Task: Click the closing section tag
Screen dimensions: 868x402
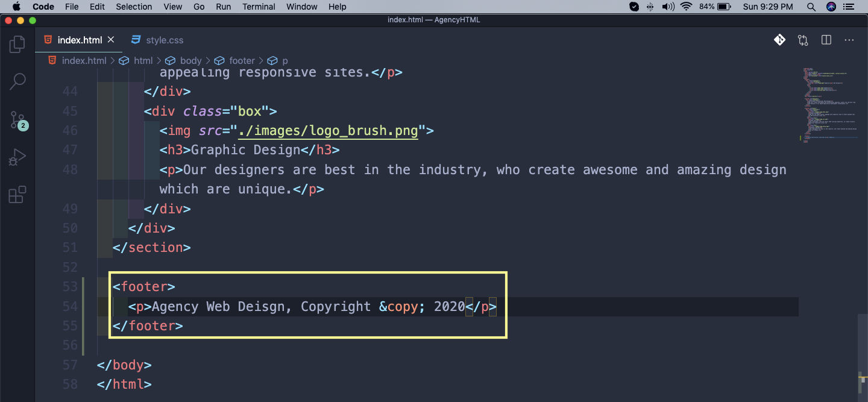Action: 151,248
